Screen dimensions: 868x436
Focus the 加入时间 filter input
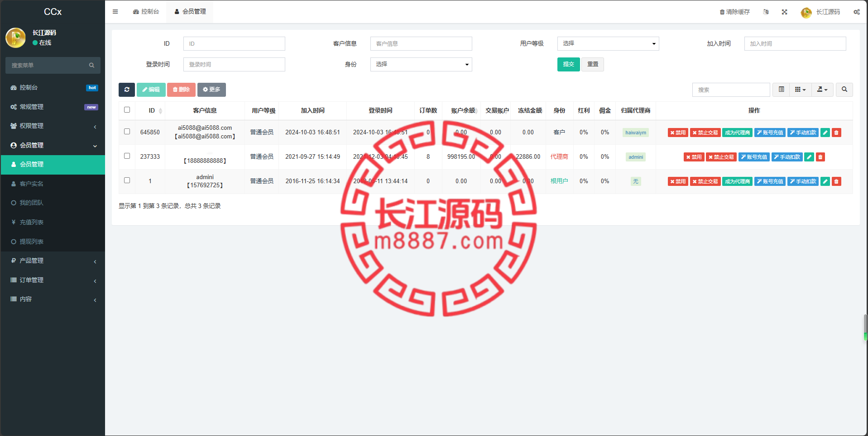[795, 44]
